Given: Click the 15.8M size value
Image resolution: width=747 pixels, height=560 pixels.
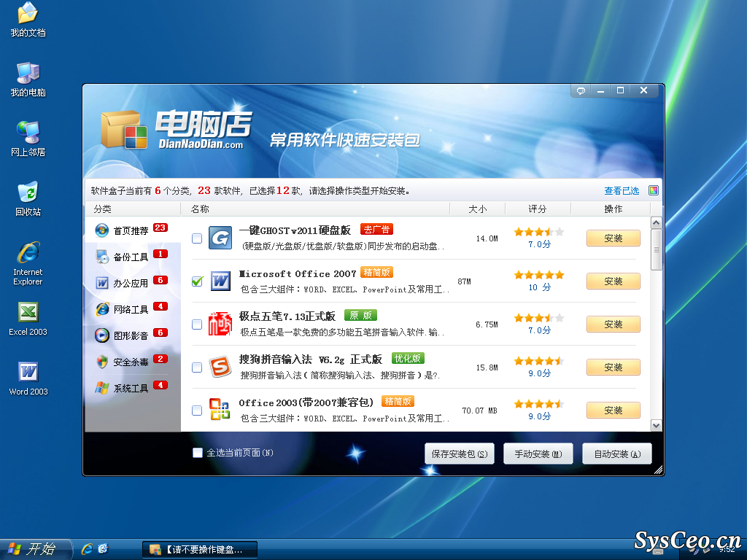Looking at the screenshot, I should tap(487, 367).
